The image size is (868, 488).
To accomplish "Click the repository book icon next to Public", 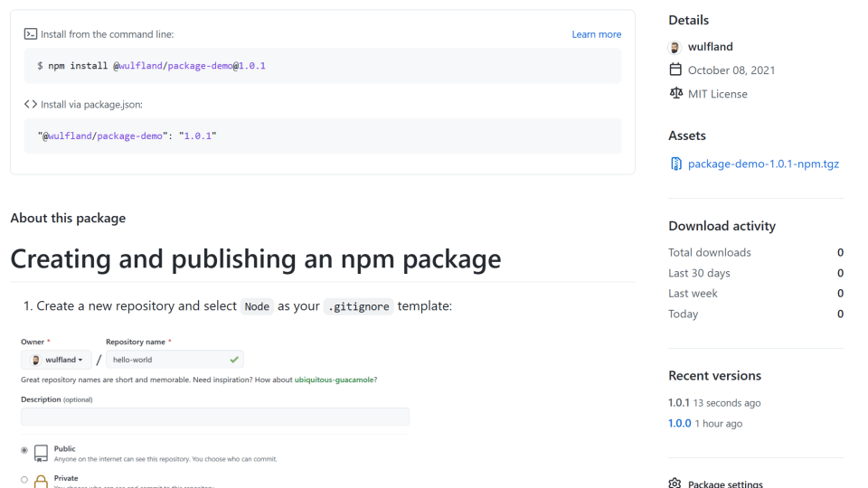I will (x=41, y=453).
